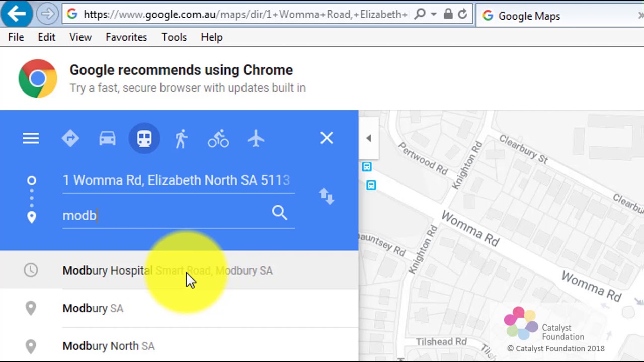Screen dimensions: 644x362
Task: Select cycling travel mode
Action: coord(218,138)
